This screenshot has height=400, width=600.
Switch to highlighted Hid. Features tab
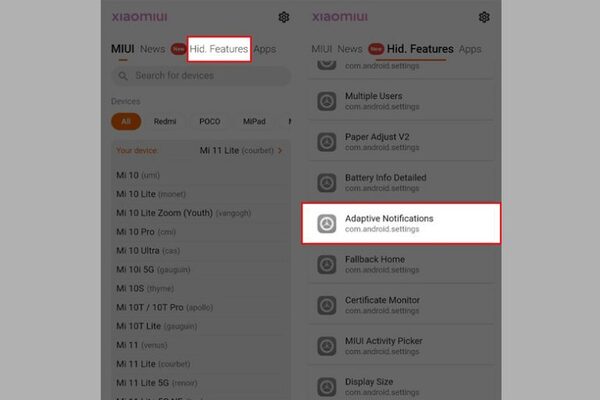[219, 49]
